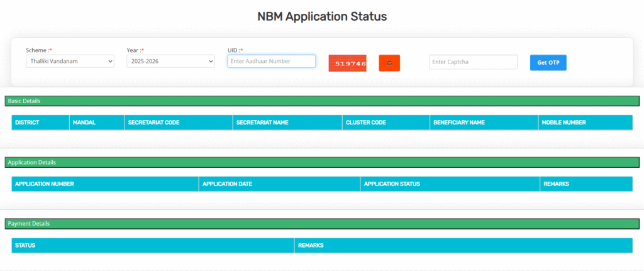This screenshot has height=271, width=644.
Task: Click the Enter Captcha input field
Action: (x=473, y=62)
